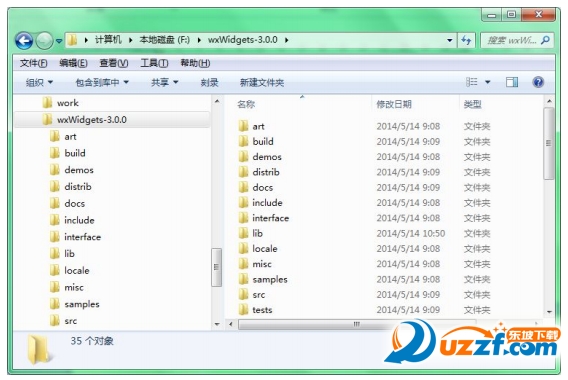Open address bar history dropdown arrow
The height and width of the screenshot is (380, 568).
450,40
